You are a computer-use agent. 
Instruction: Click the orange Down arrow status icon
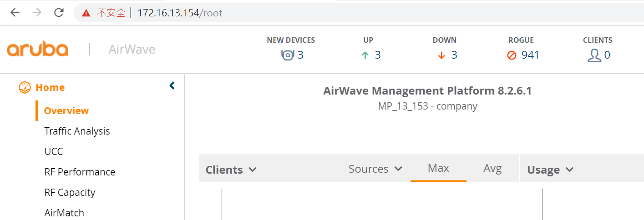point(441,55)
